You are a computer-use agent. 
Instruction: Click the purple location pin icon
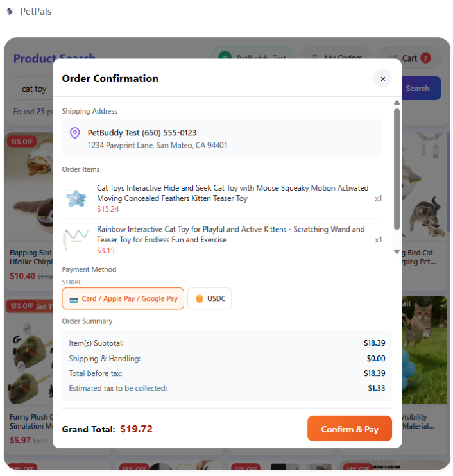click(74, 133)
